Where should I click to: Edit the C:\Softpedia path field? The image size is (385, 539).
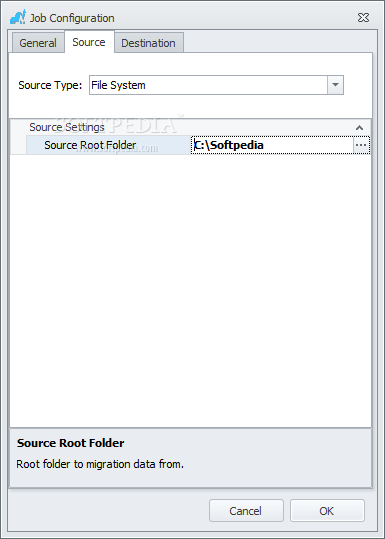click(x=272, y=145)
